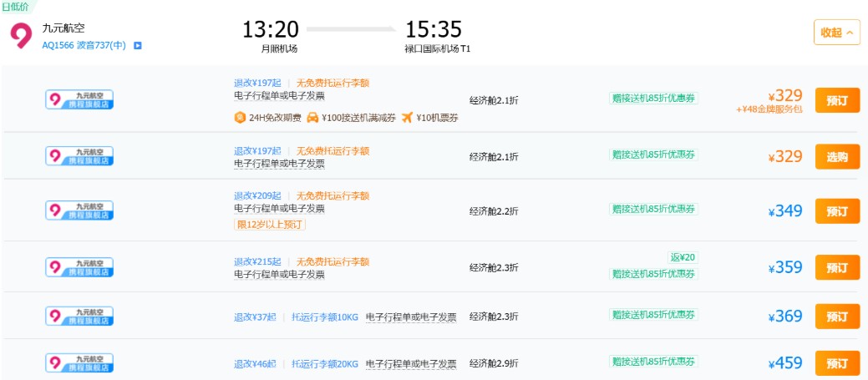Click 预订 for the ¥329 fare with 金牌服务包
Viewport: 868px width, 380px height.
click(x=837, y=100)
